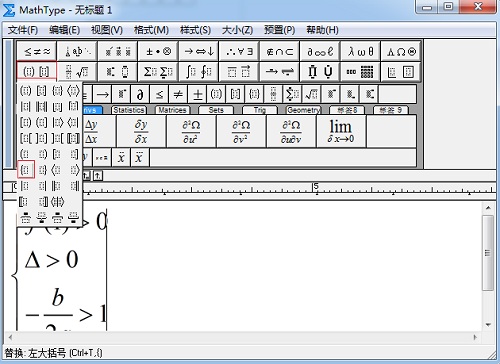This screenshot has height=364, width=500.
Task: Switch to Trig tab
Action: click(260, 110)
